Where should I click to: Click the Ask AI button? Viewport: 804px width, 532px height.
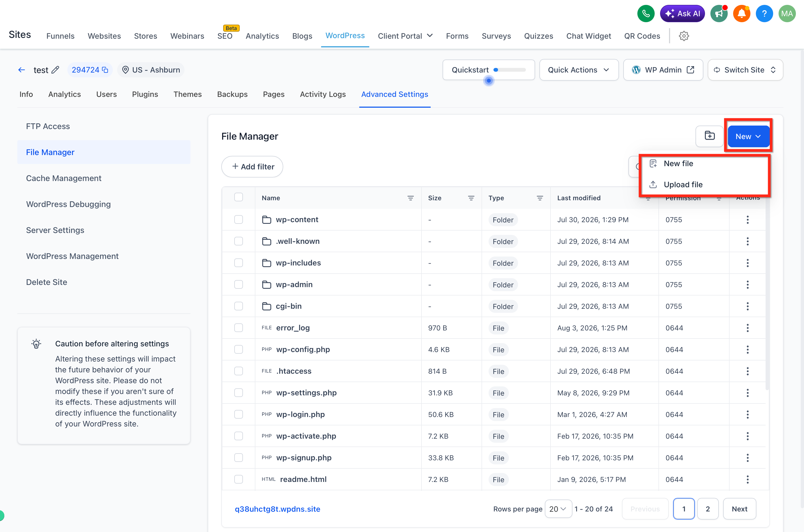click(682, 14)
